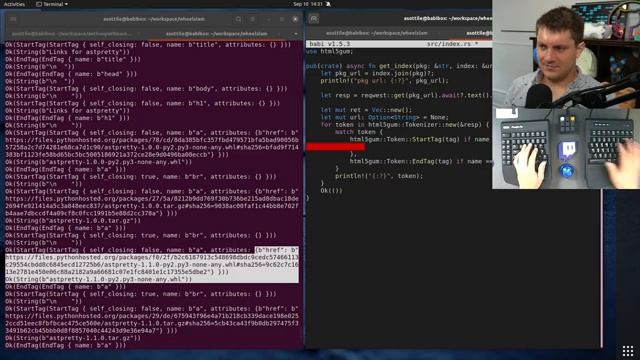Click the StartTag line with name b"body"
This screenshot has width=640, height=360.
pyautogui.click(x=146, y=89)
